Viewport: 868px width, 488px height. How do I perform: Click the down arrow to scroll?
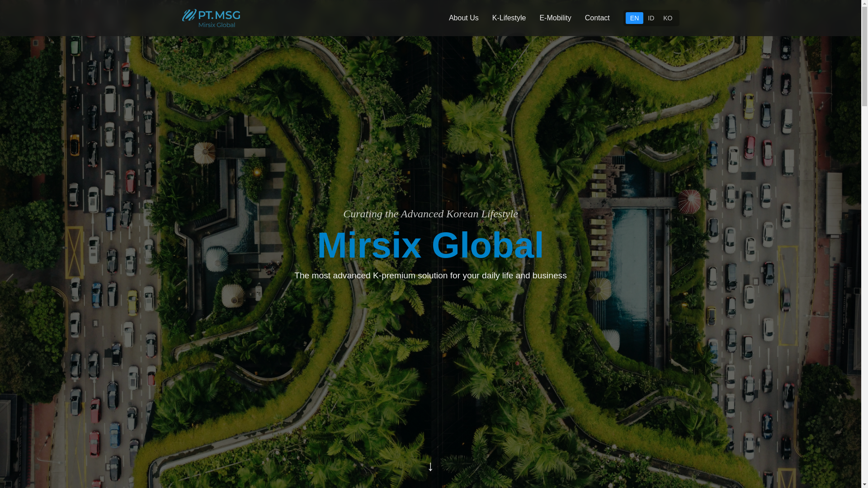coord(430,466)
